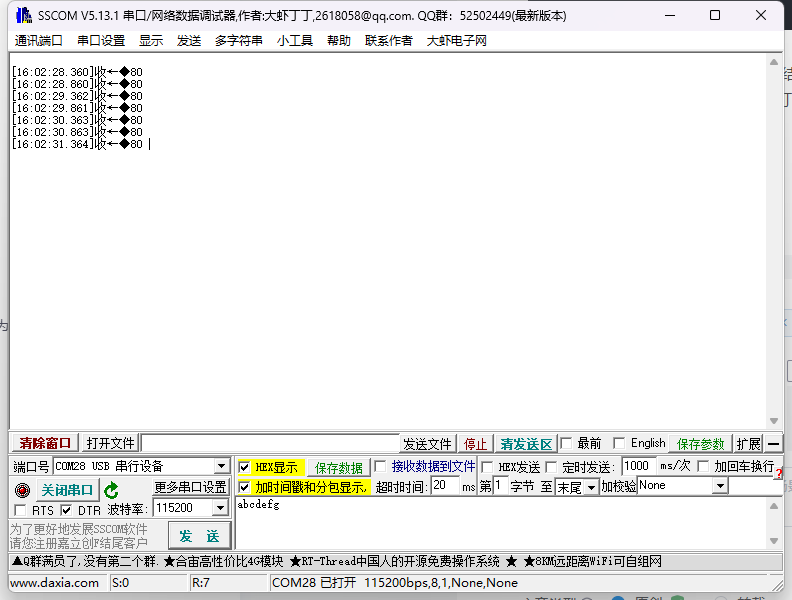Open the 波特率 115200 baud rate dropdown

click(x=220, y=508)
